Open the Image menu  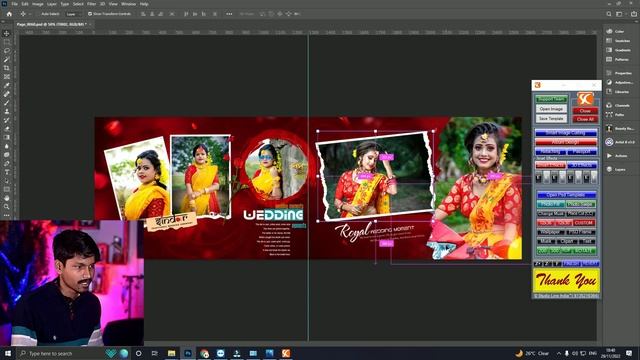(x=38, y=4)
